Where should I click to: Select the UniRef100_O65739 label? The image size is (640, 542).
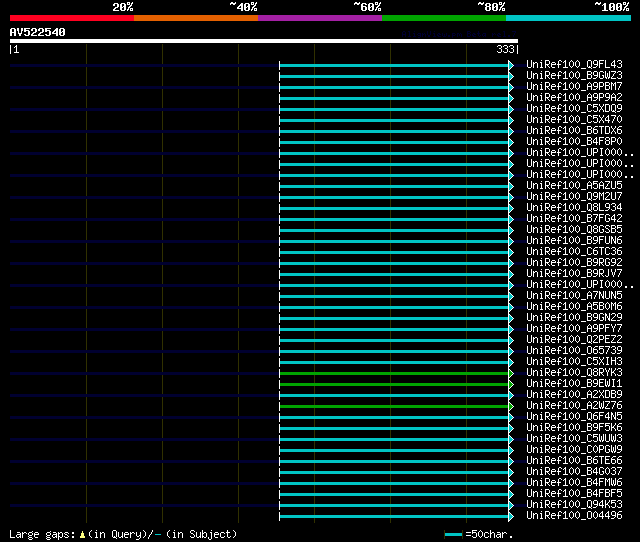pos(574,351)
